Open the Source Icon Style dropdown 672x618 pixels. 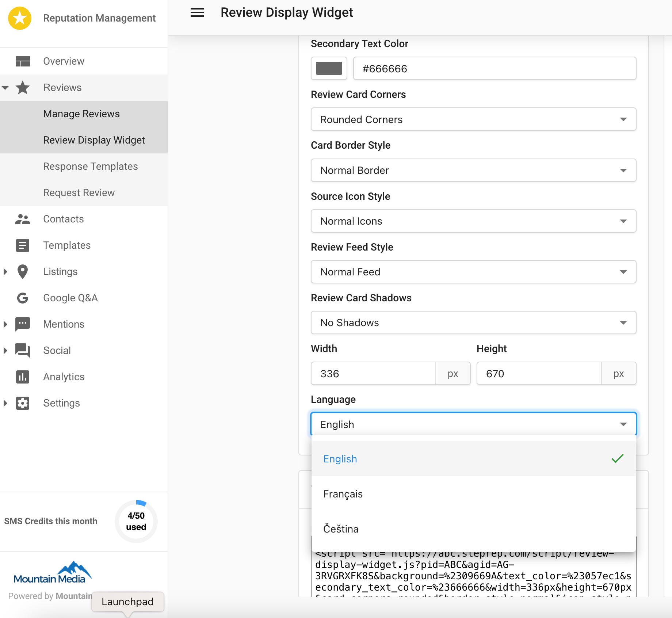point(473,221)
